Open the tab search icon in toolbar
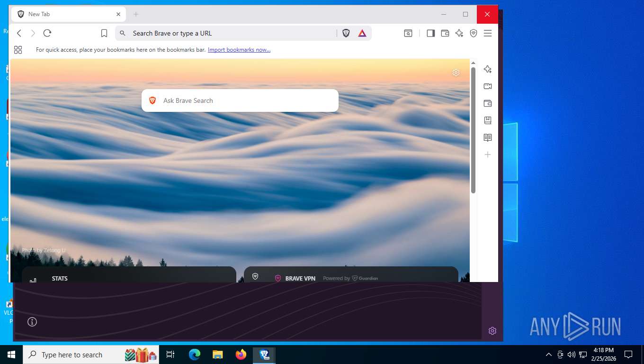 point(408,33)
